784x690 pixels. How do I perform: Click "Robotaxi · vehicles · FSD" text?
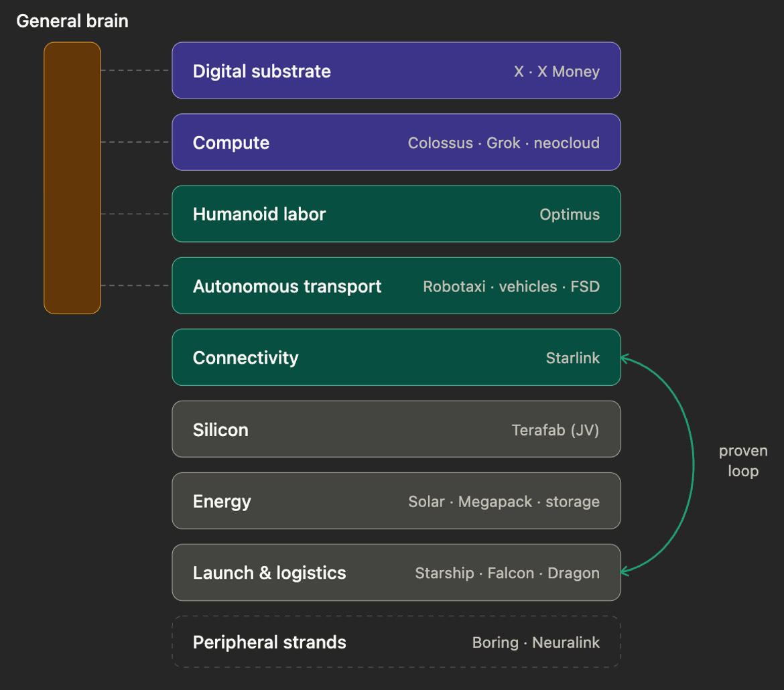[511, 287]
